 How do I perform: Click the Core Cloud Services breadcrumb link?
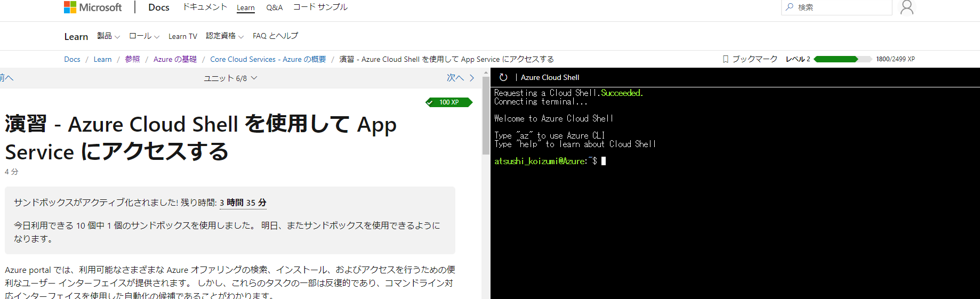pos(268,59)
